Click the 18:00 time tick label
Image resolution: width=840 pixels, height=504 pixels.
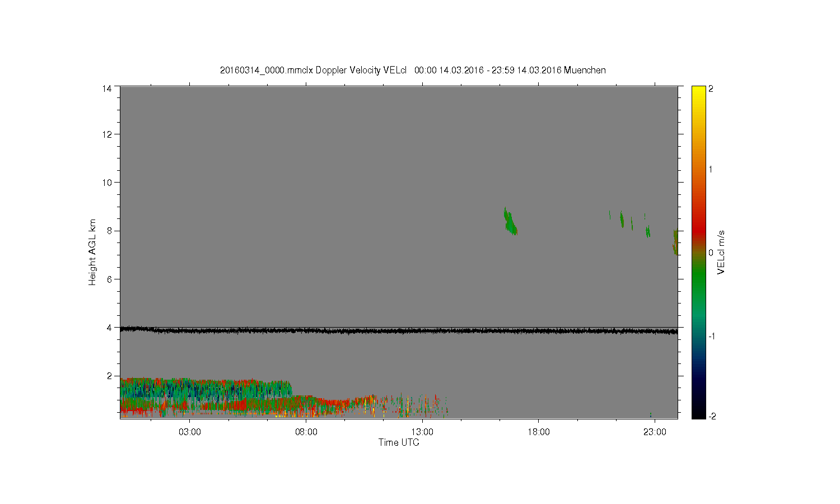(x=539, y=432)
